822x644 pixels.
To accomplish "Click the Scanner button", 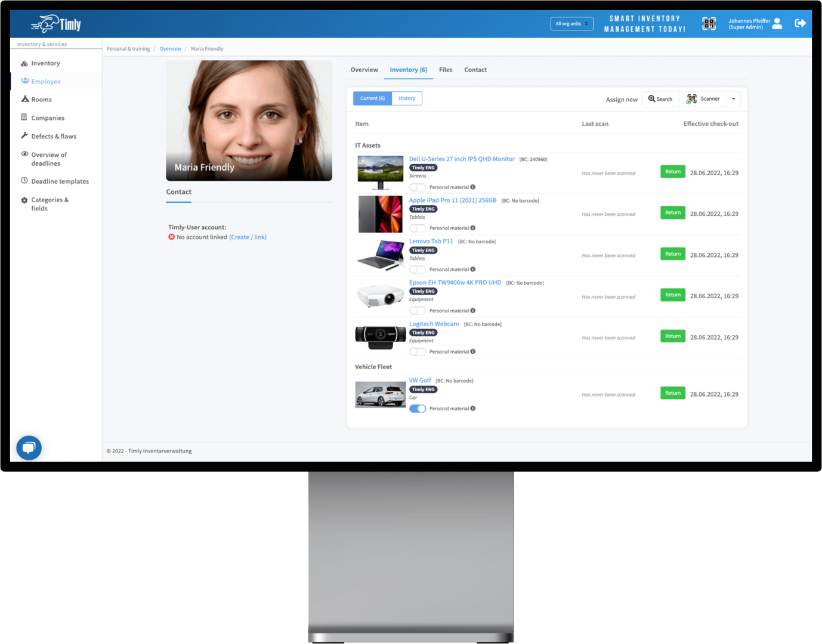I will [703, 99].
